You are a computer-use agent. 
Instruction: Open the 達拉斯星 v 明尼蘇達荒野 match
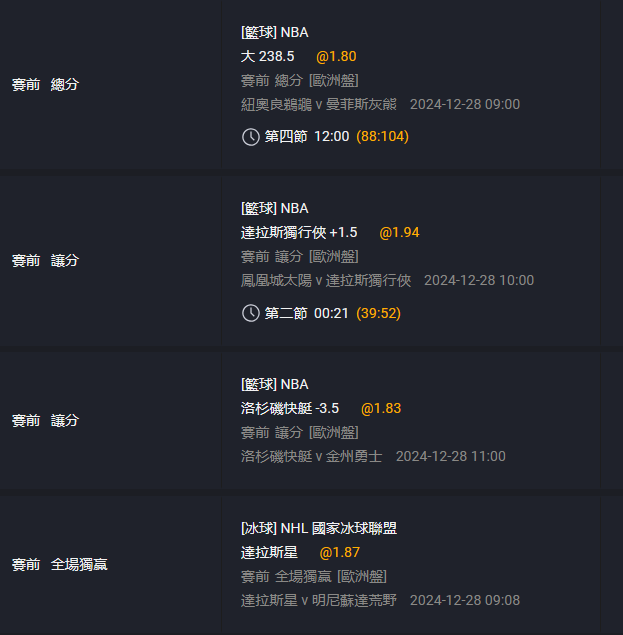[x=319, y=600]
